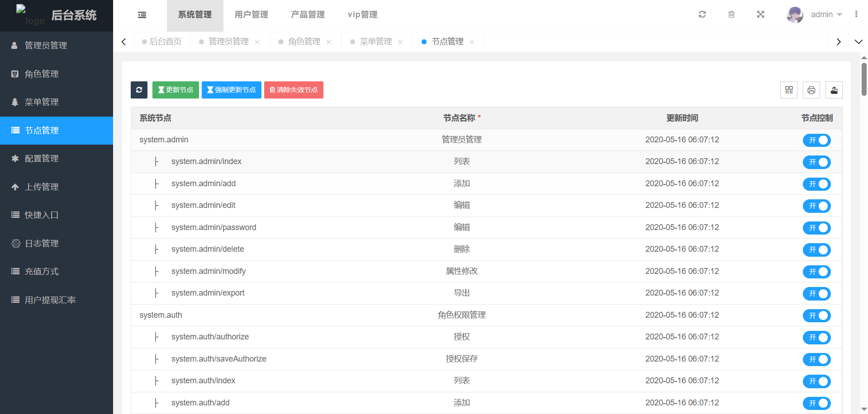Viewport: 868px width, 414px height.
Task: Click the export table icon
Action: click(834, 90)
